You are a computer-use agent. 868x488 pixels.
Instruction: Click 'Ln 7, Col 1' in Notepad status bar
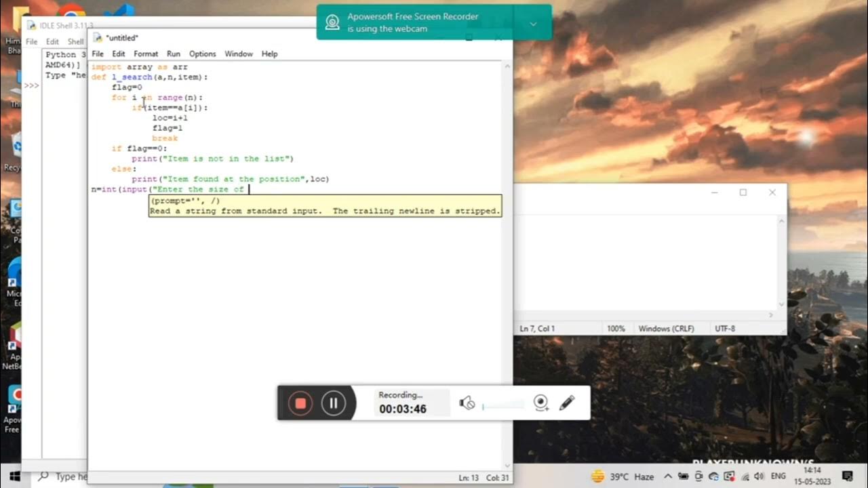pos(537,329)
